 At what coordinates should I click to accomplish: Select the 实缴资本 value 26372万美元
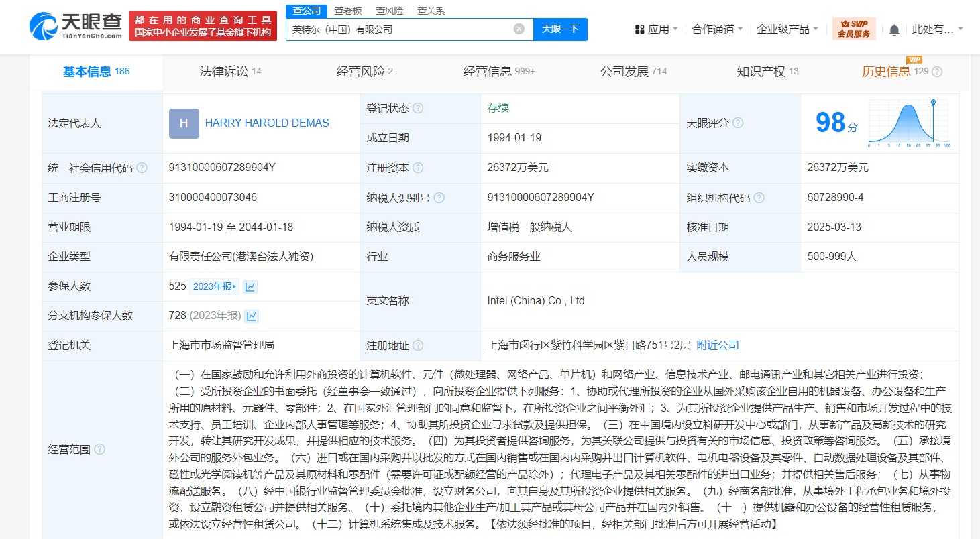[838, 168]
